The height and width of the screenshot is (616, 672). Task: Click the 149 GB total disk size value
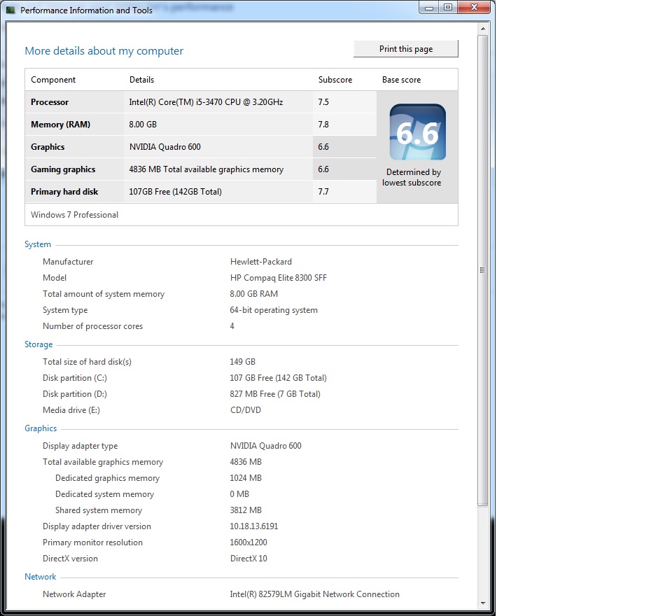pos(243,362)
